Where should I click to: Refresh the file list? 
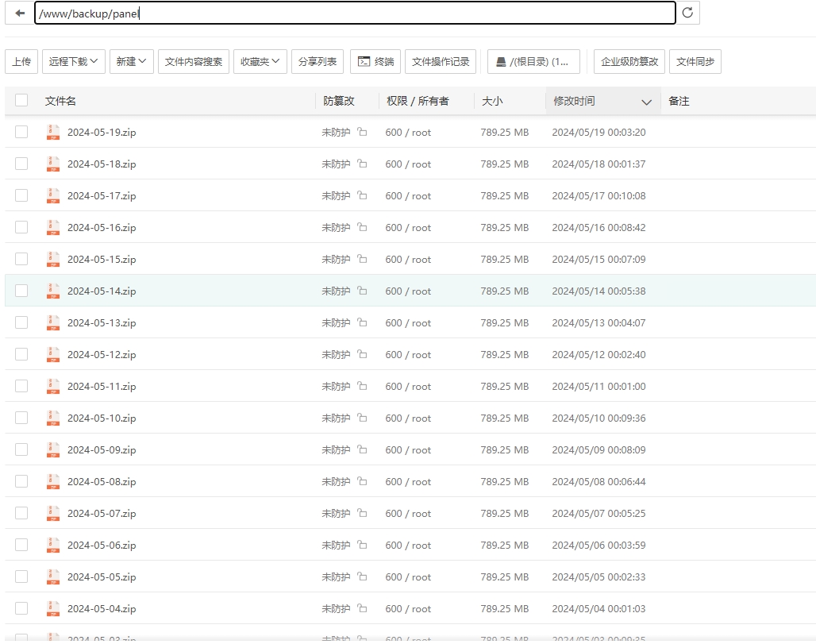687,13
